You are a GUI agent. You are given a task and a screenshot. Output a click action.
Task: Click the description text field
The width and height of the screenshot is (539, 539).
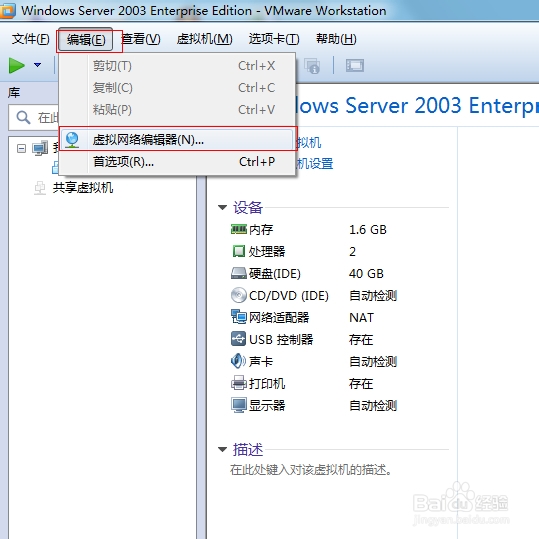311,470
